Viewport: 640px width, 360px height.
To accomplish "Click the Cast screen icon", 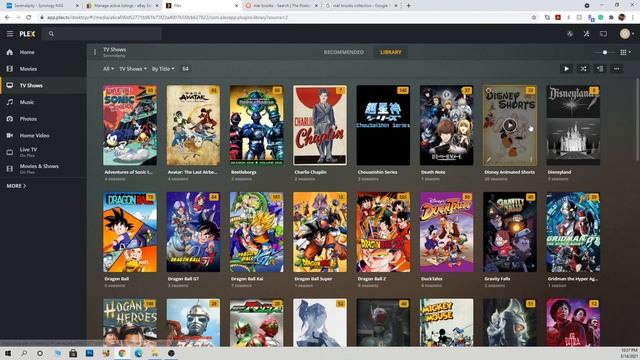I will [x=603, y=34].
